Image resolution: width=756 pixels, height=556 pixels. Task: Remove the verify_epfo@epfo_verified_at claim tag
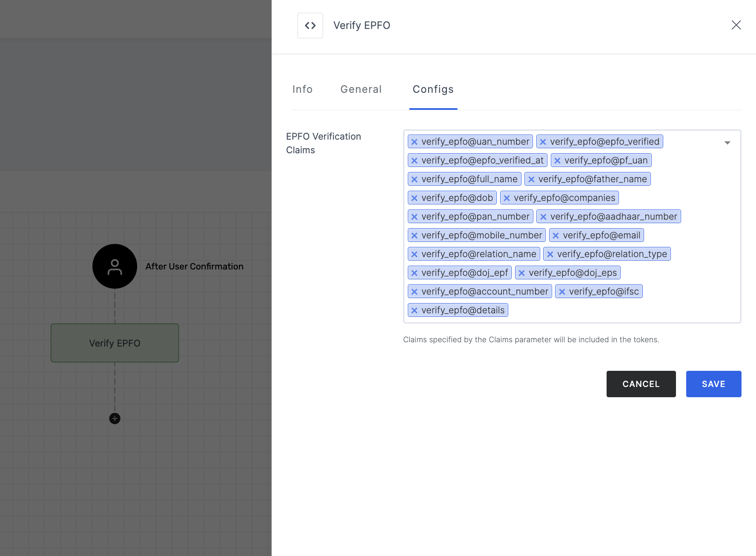tap(414, 160)
